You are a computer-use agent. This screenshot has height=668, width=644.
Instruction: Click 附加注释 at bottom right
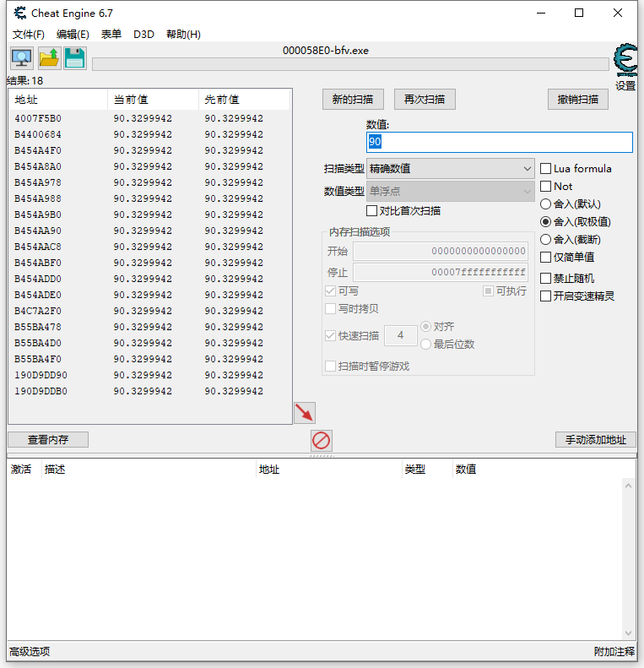(614, 651)
